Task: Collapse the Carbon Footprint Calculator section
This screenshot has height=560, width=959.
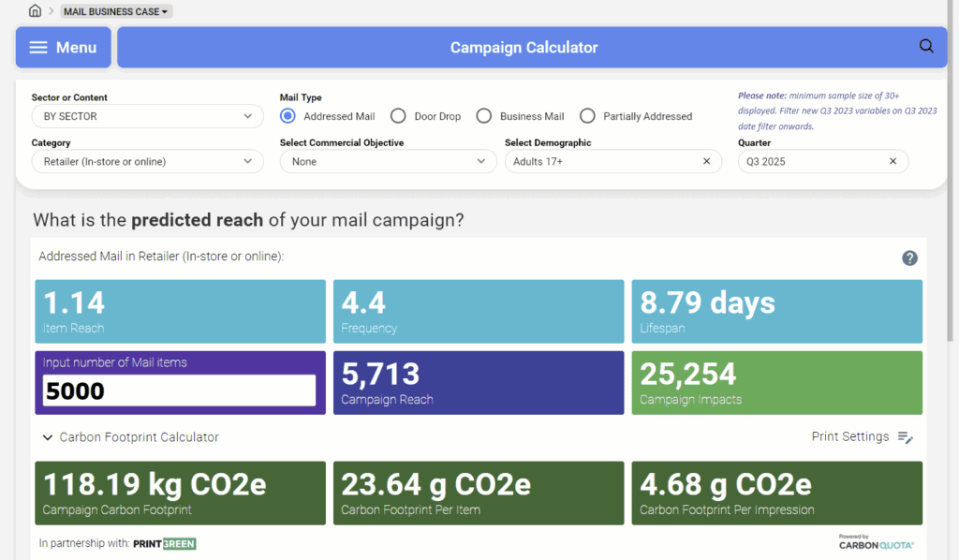Action: point(48,437)
